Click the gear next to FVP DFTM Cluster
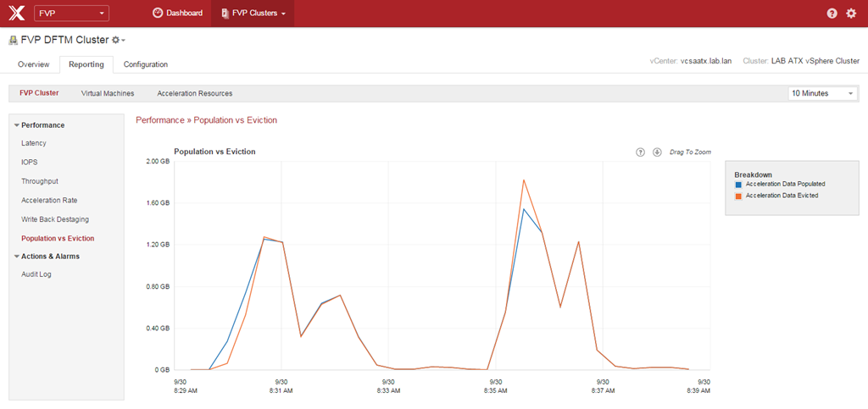 point(118,40)
